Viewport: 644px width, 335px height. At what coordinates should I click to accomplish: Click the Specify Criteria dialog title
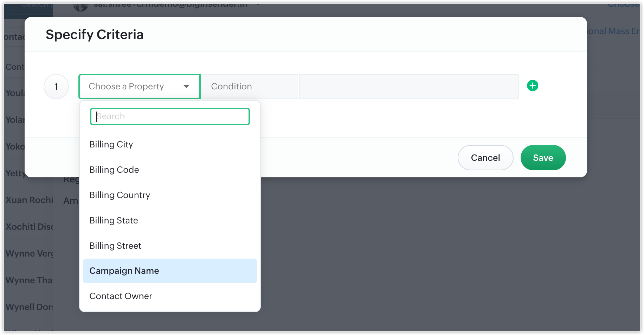tap(95, 34)
